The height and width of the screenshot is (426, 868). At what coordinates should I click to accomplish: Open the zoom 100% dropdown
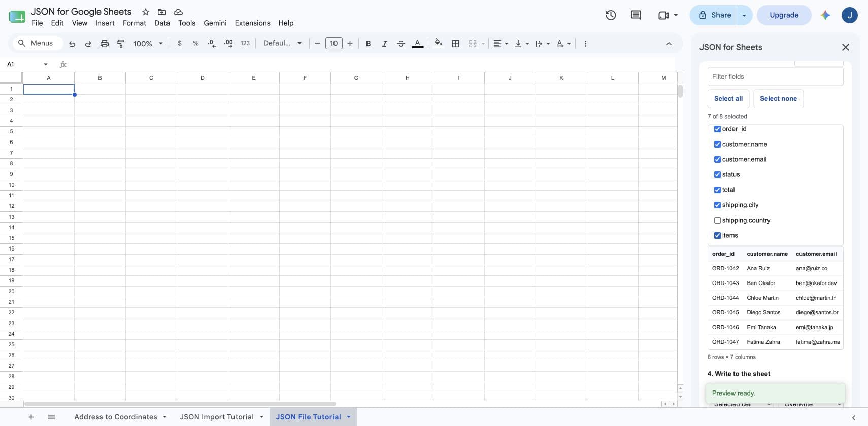coord(148,44)
